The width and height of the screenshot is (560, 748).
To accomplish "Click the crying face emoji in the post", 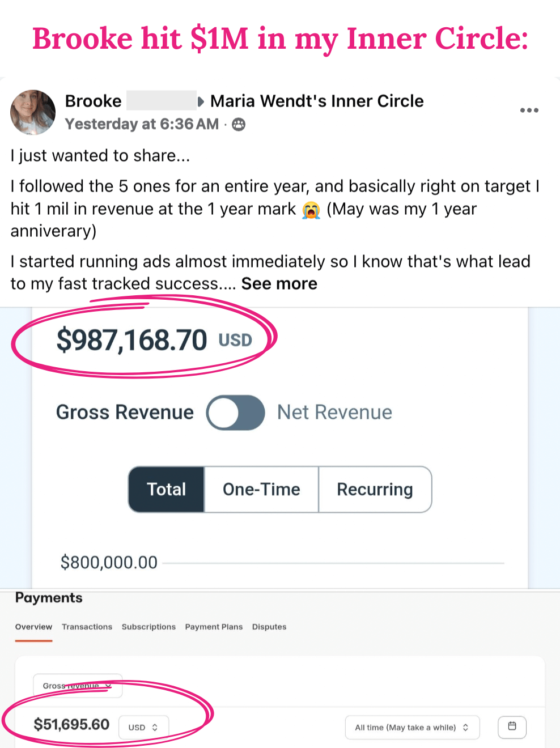I will (311, 210).
